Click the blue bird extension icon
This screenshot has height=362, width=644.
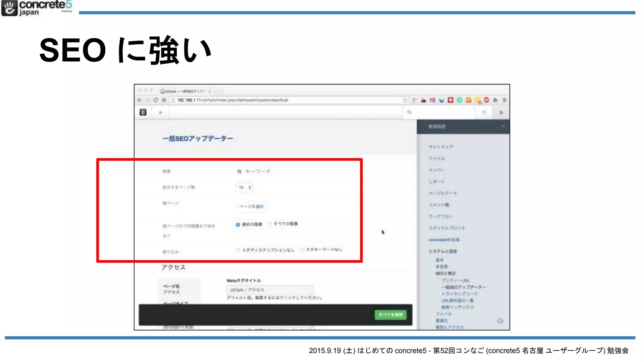pyautogui.click(x=441, y=100)
